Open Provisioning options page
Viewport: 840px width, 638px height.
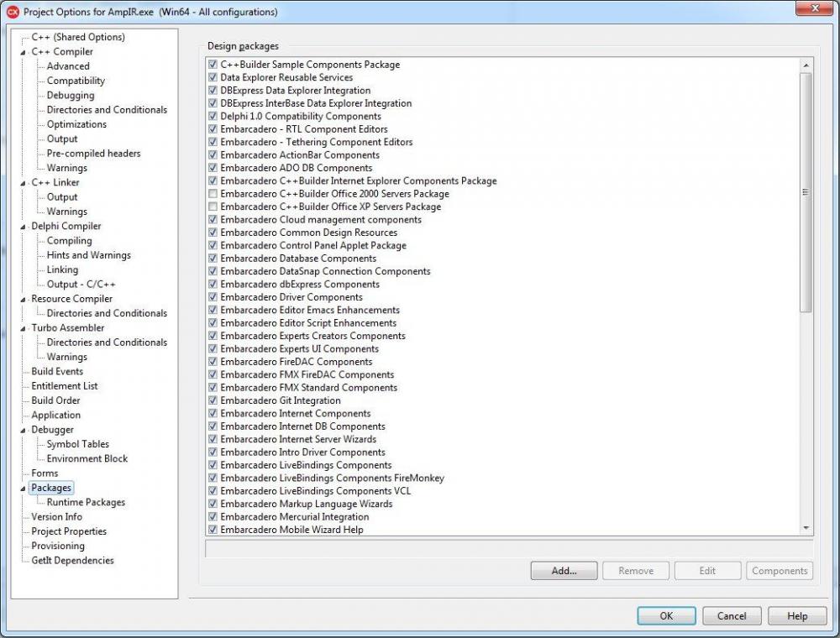coord(58,546)
